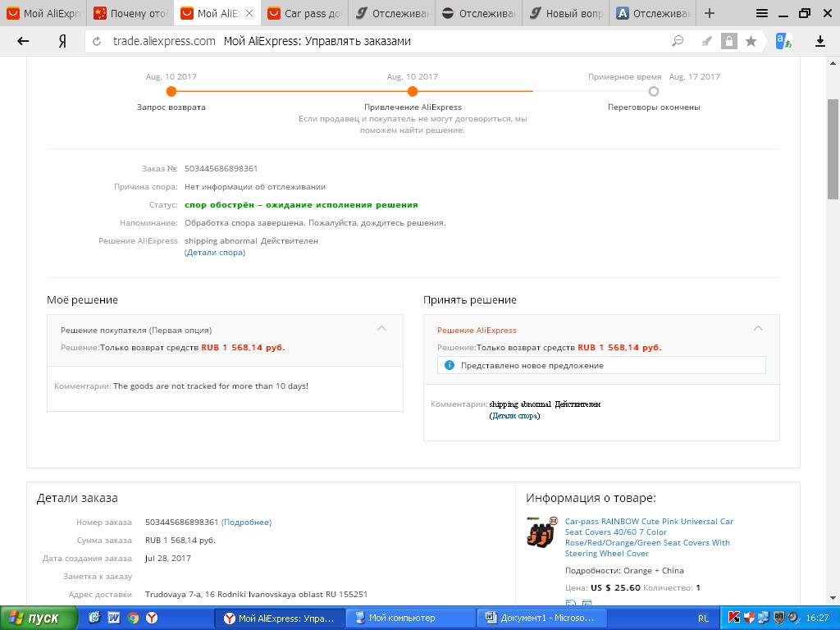Click the zoom-out magnifier icon in address bar
This screenshot has height=630, width=840.
pos(678,41)
